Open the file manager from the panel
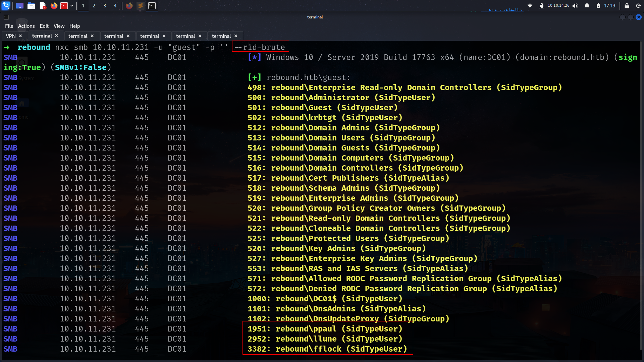This screenshot has height=362, width=644. tap(31, 6)
